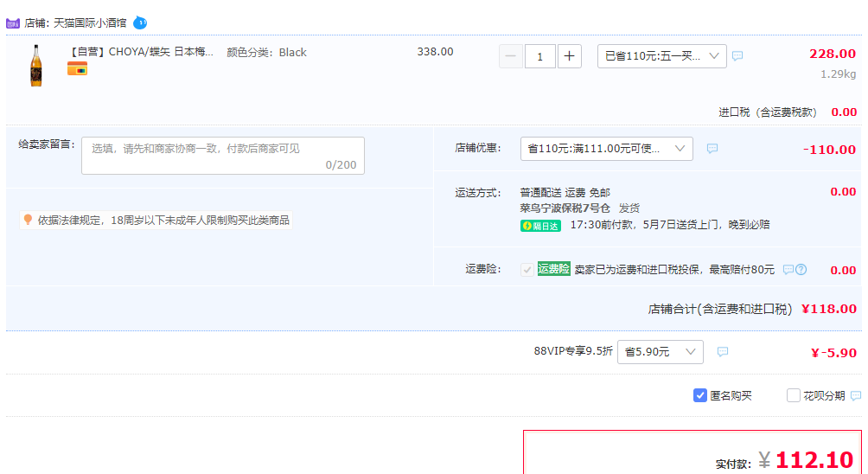This screenshot has width=868, height=474.
Task: Click the store total ¥118.00
Action: click(x=829, y=309)
